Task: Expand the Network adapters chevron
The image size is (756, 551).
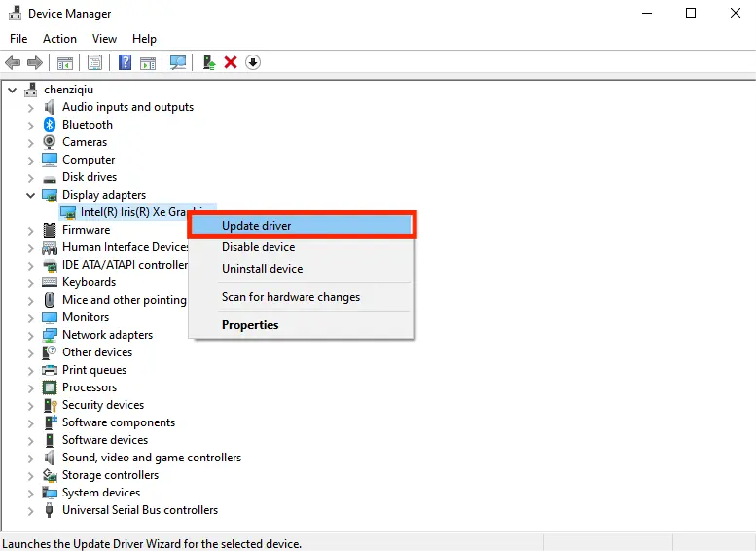Action: click(x=31, y=336)
